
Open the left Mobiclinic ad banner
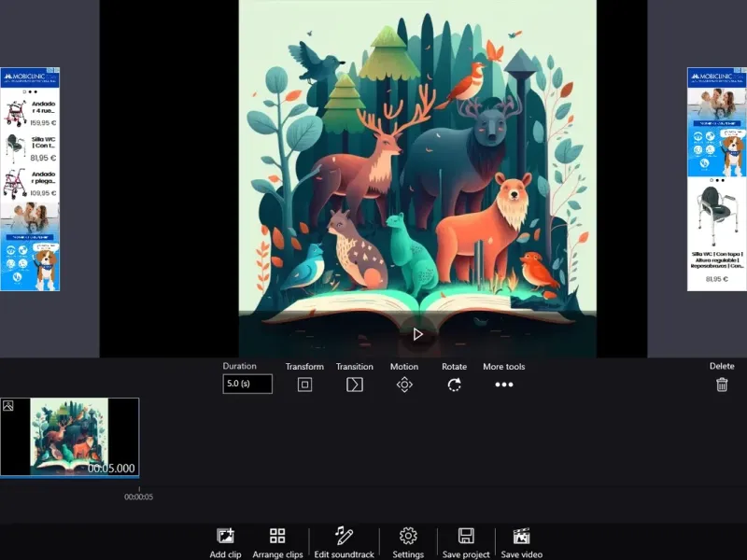(30, 179)
